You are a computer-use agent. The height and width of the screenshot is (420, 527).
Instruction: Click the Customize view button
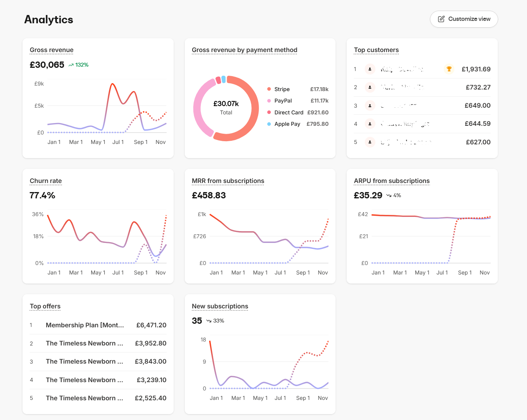point(464,19)
